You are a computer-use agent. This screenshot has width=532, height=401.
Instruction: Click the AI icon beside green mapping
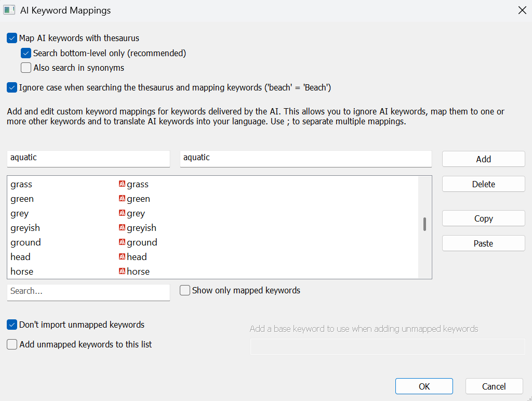click(122, 199)
